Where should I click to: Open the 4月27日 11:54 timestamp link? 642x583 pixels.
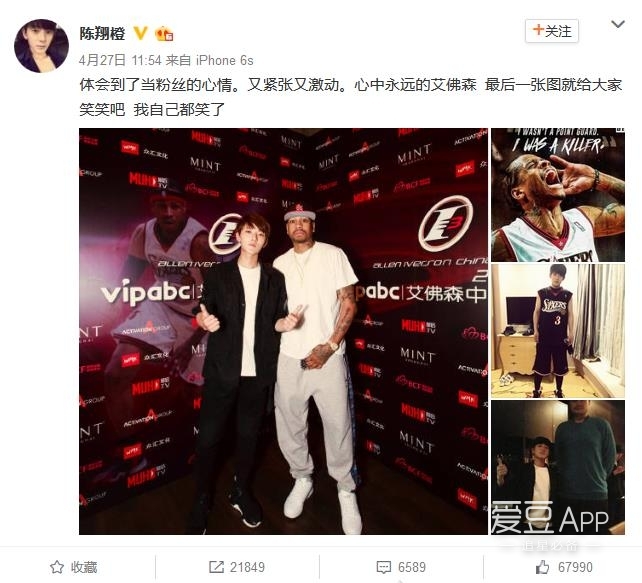coord(120,60)
